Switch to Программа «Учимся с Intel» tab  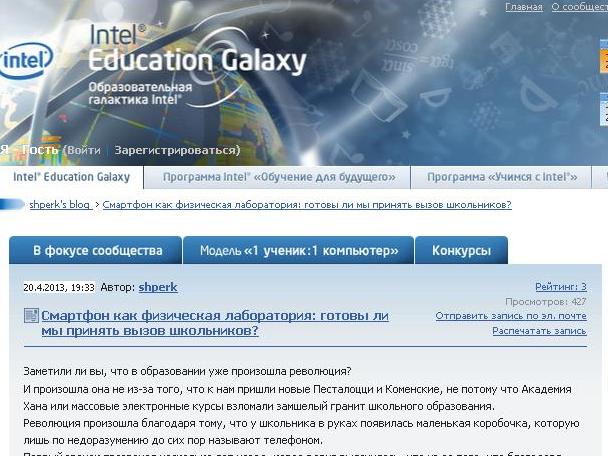click(502, 177)
